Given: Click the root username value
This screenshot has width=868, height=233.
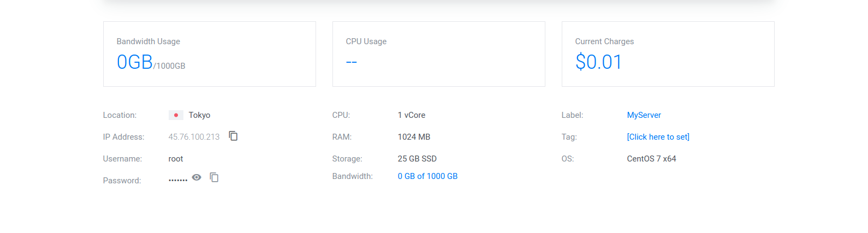Looking at the screenshot, I should 176,159.
